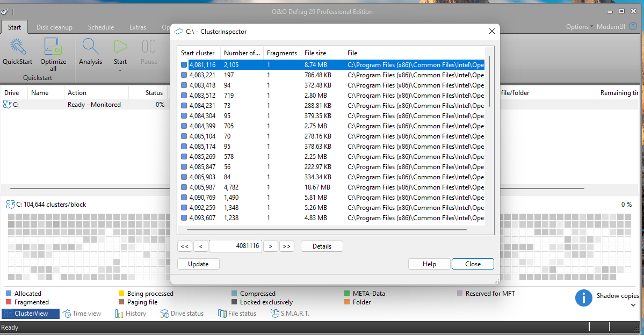
Task: Start a drive Analysis
Action: [90, 52]
